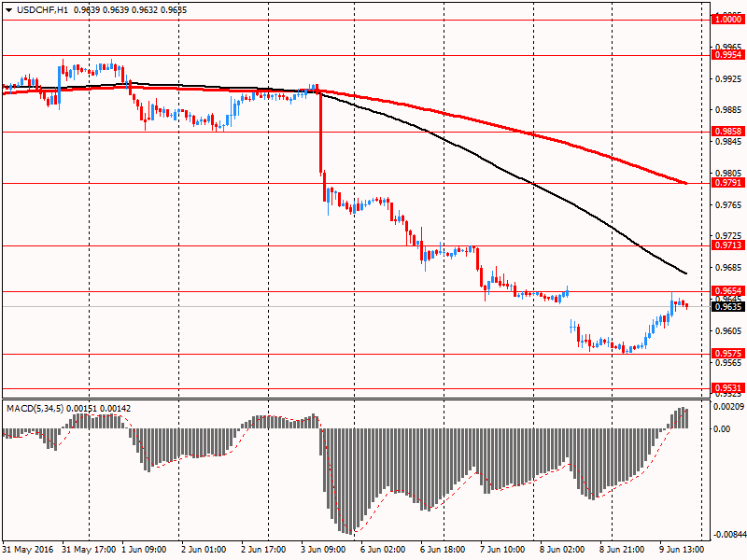Click the 1 Jun 09:00 time label
Viewport: 747px width, 560px height.
click(x=144, y=550)
